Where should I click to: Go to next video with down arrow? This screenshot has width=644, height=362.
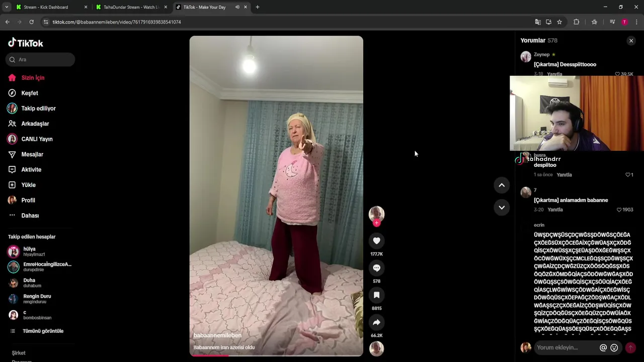point(502,207)
